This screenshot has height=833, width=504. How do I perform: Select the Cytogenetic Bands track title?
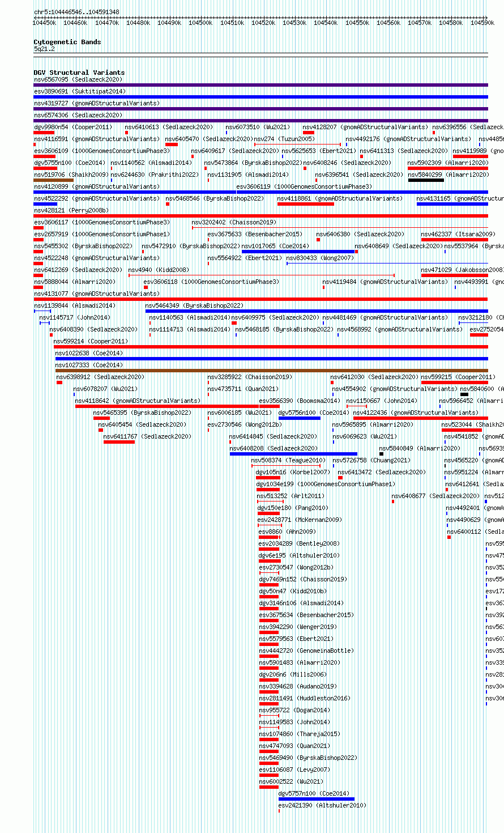(x=67, y=42)
